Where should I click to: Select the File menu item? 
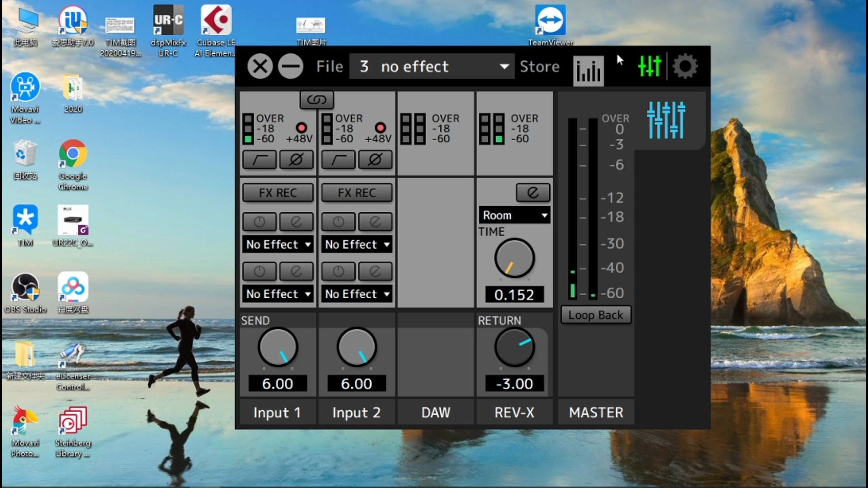329,66
